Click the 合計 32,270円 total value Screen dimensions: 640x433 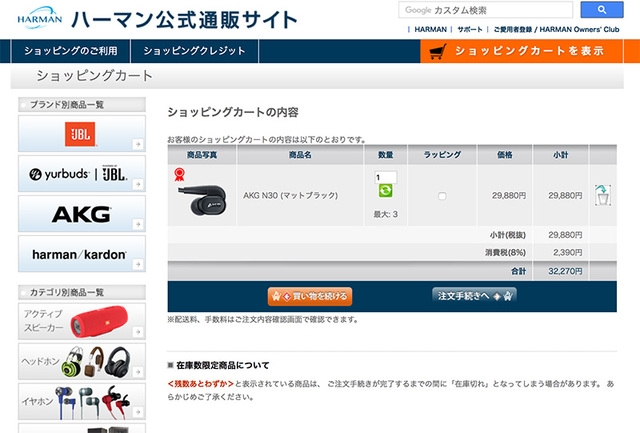[565, 271]
